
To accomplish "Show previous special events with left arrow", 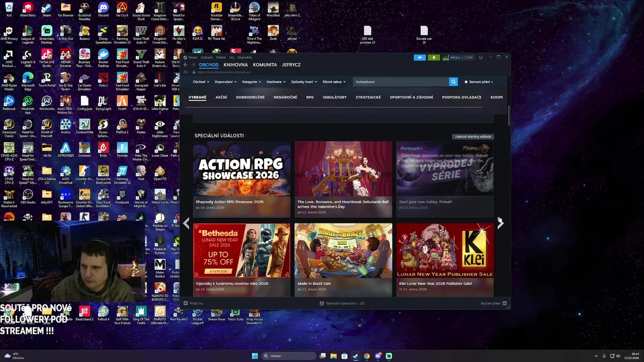I will click(187, 224).
